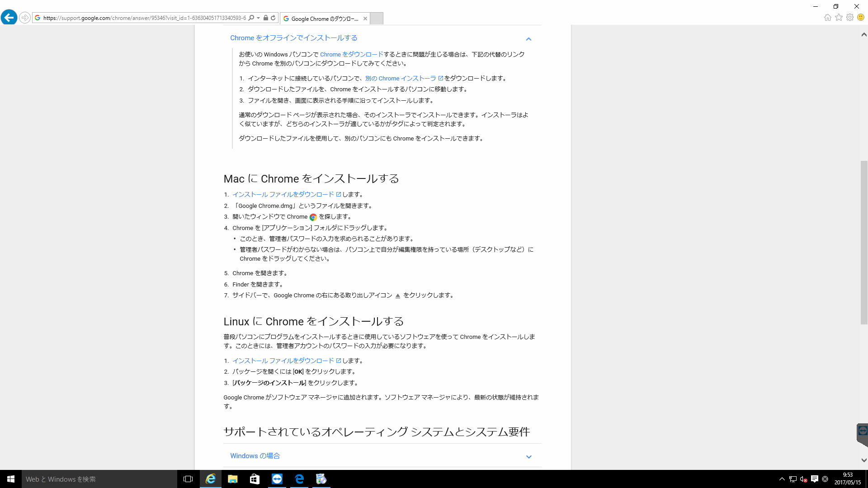
Task: Click the smiley feedback icon
Action: pos(861,18)
